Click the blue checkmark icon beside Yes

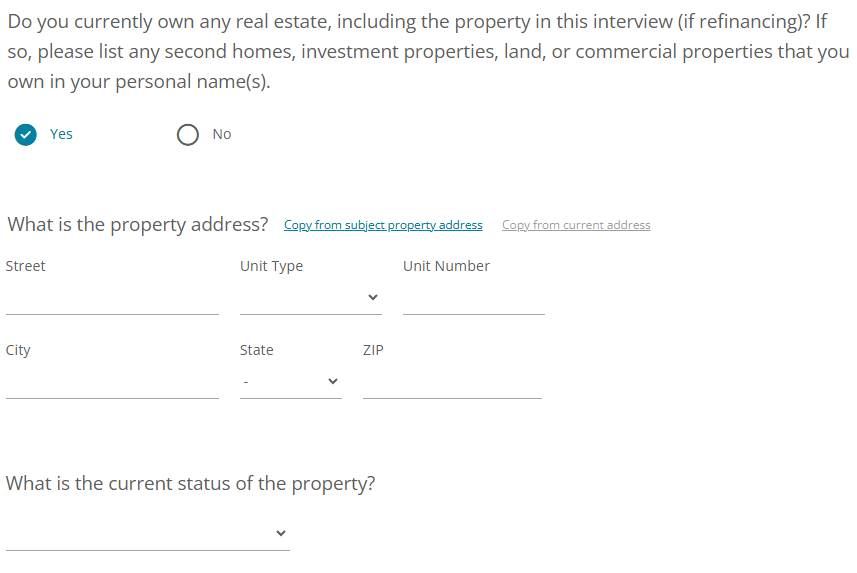pyautogui.click(x=26, y=135)
